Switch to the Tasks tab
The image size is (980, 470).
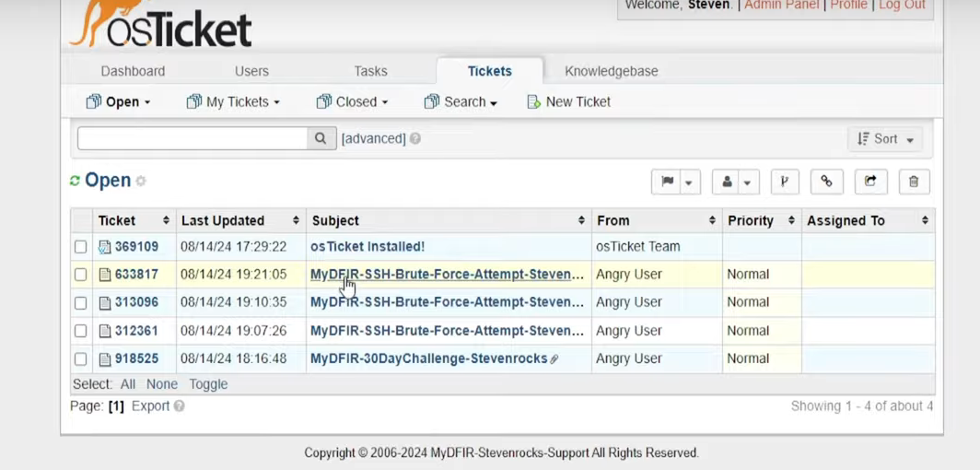coord(370,71)
